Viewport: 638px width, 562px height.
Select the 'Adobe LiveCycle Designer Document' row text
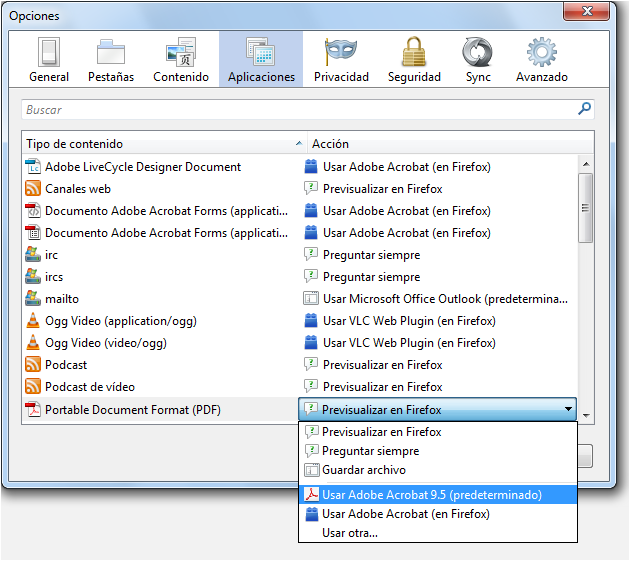pyautogui.click(x=144, y=168)
